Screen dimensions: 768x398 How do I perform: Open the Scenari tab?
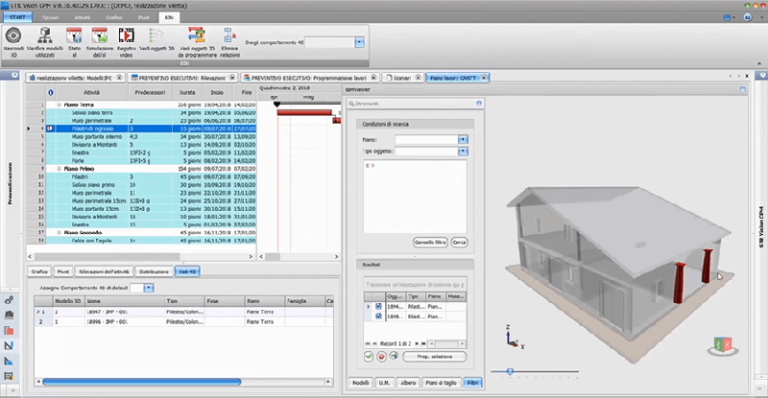[402, 77]
